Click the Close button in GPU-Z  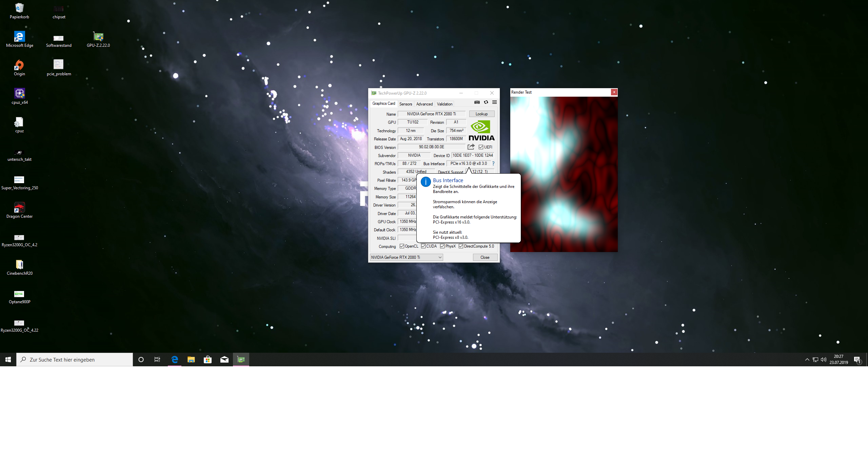(485, 257)
